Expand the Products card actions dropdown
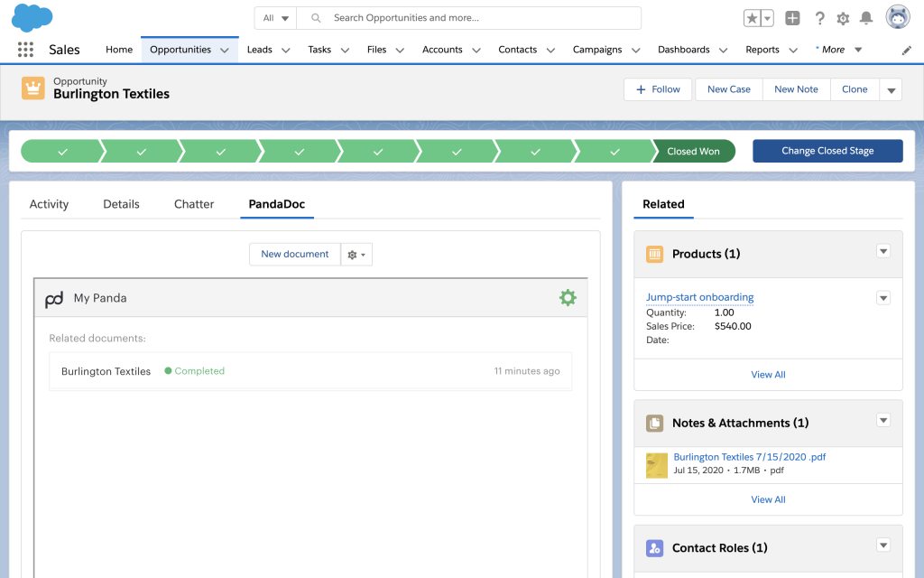The width and height of the screenshot is (924, 578). click(x=883, y=251)
